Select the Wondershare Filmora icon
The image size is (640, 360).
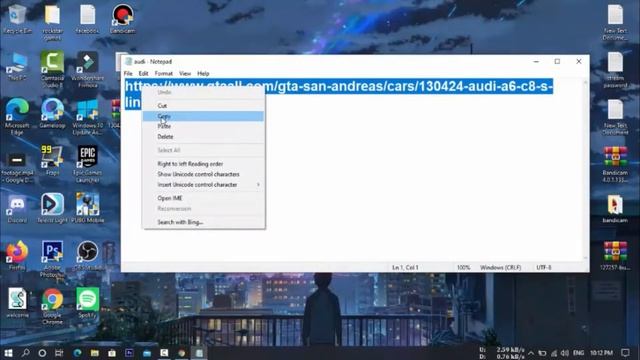click(x=87, y=69)
